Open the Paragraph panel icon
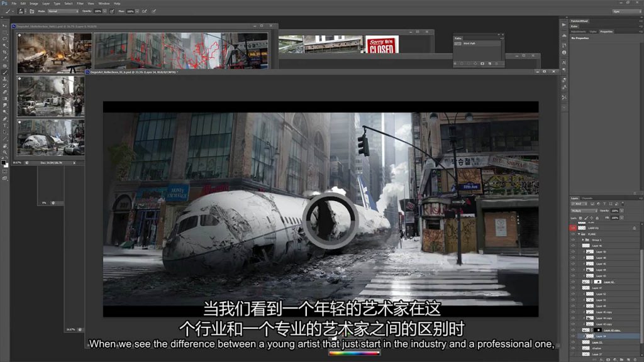Image resolution: width=644 pixels, height=362 pixels. (x=564, y=70)
